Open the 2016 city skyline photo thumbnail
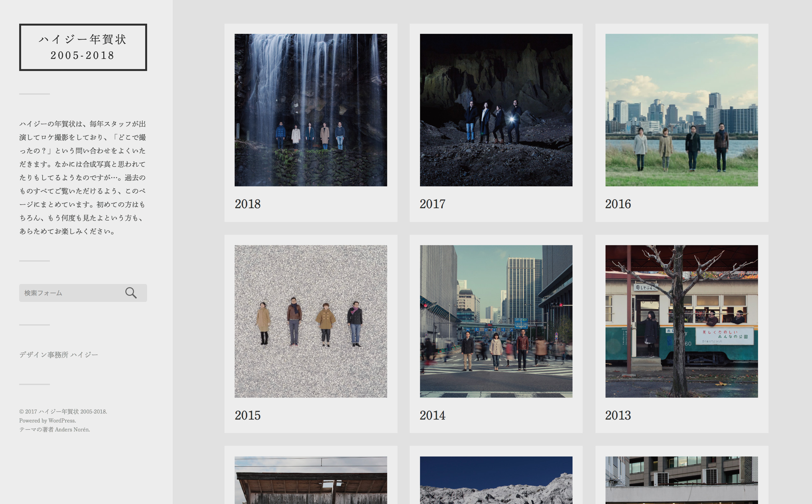 pos(682,110)
